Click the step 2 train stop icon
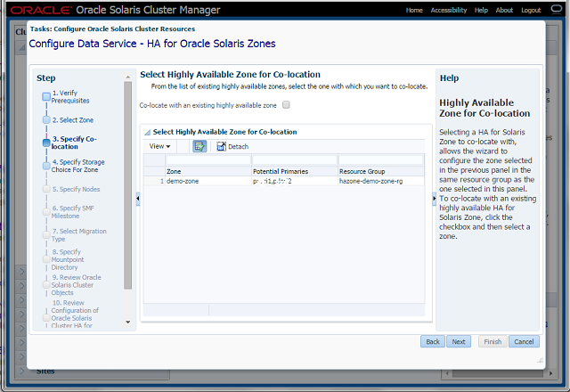The width and height of the screenshot is (570, 392). pyautogui.click(x=46, y=120)
